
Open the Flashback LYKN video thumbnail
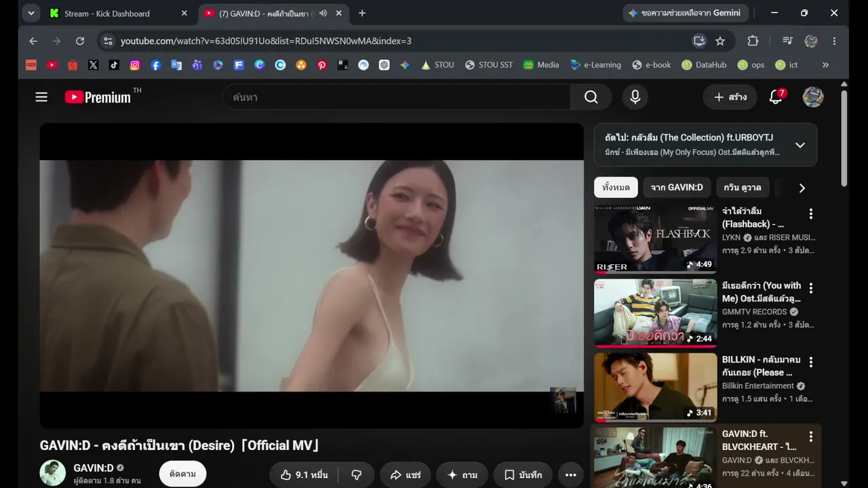655,239
